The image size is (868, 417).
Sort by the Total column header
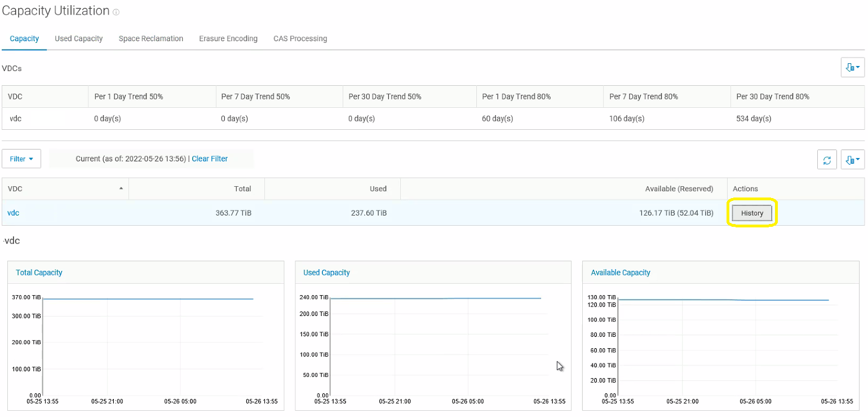coord(242,189)
